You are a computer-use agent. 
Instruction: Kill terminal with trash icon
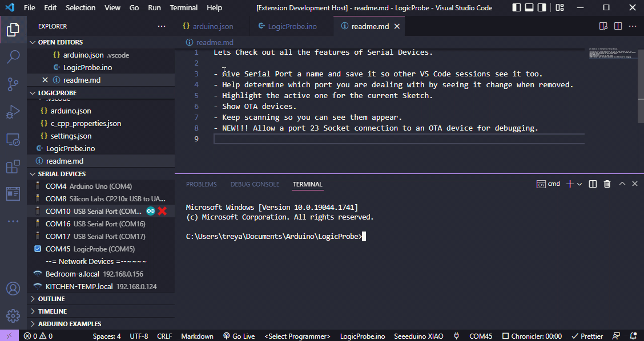click(x=607, y=184)
